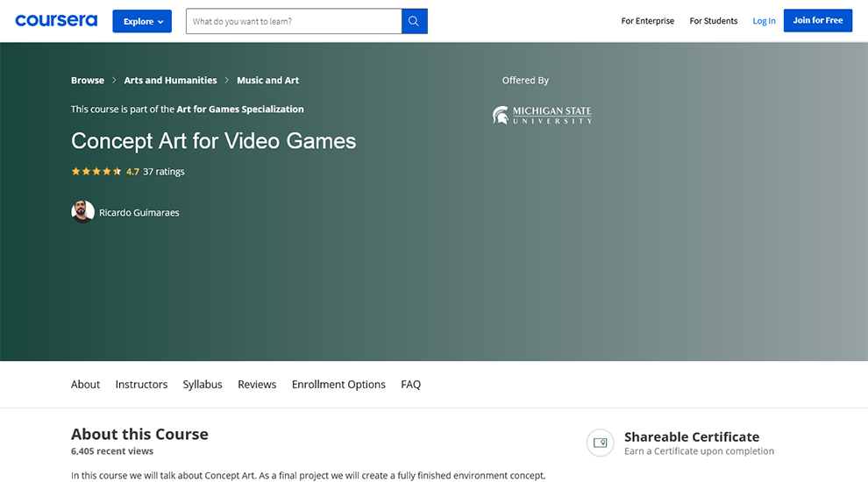Click the 'Offered By' label

pos(525,81)
